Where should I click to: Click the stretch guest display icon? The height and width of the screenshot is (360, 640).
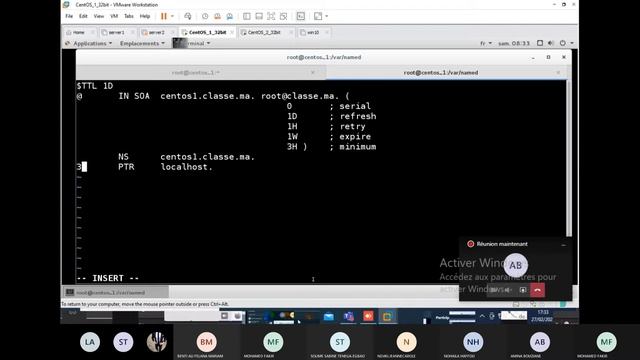click(318, 16)
